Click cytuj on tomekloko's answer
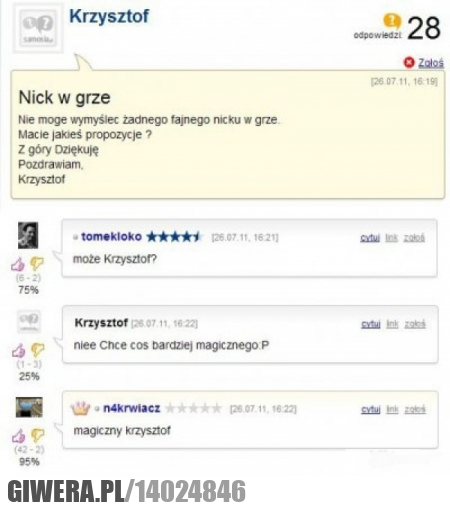This screenshot has height=507, width=450. pyautogui.click(x=370, y=238)
